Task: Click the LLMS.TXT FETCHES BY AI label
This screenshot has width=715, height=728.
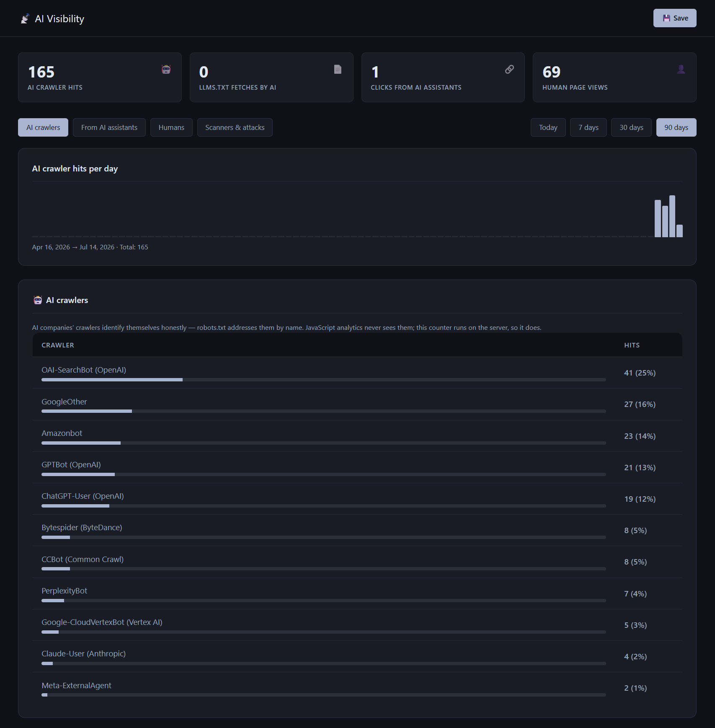Action: tap(237, 88)
